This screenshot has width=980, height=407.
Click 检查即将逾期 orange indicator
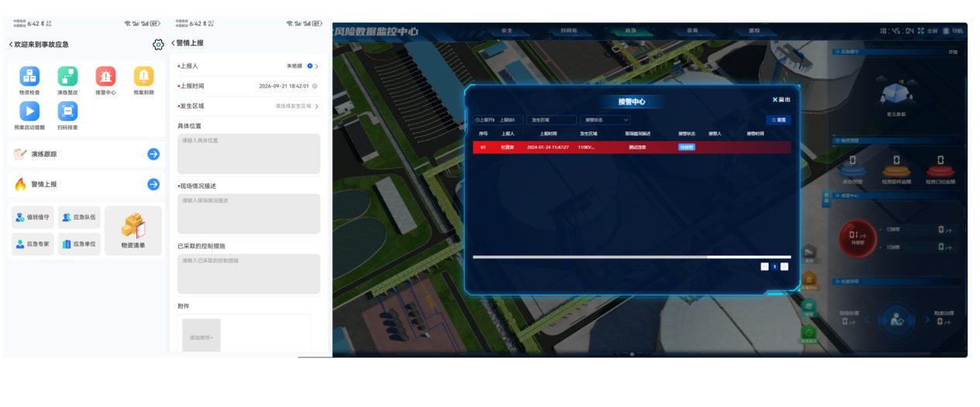(896, 170)
